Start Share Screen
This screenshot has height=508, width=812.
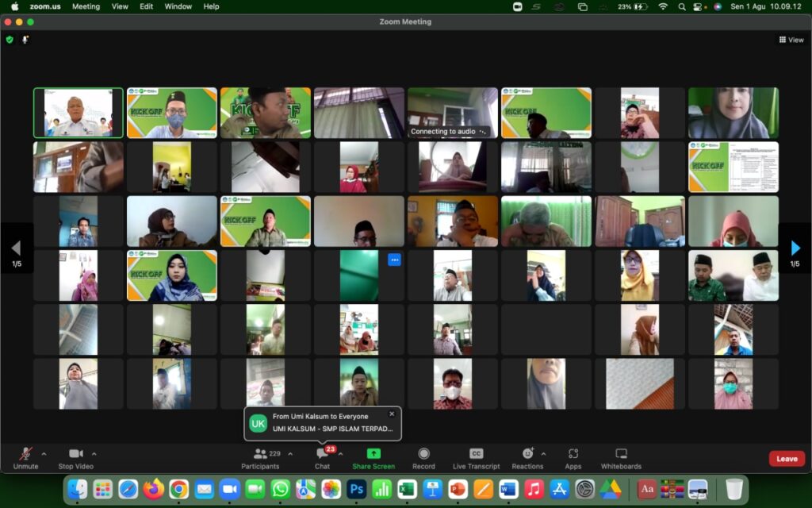pyautogui.click(x=373, y=455)
